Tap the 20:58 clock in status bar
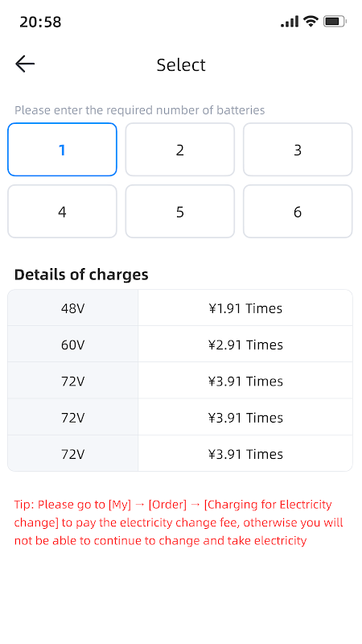The height and width of the screenshot is (644, 362). 40,22
